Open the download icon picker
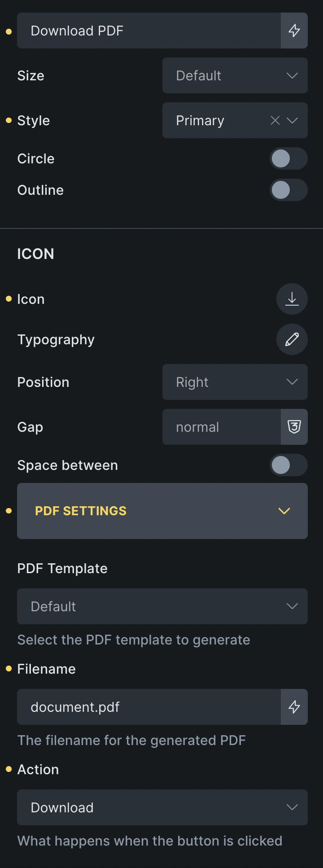This screenshot has width=323, height=868. tap(292, 299)
